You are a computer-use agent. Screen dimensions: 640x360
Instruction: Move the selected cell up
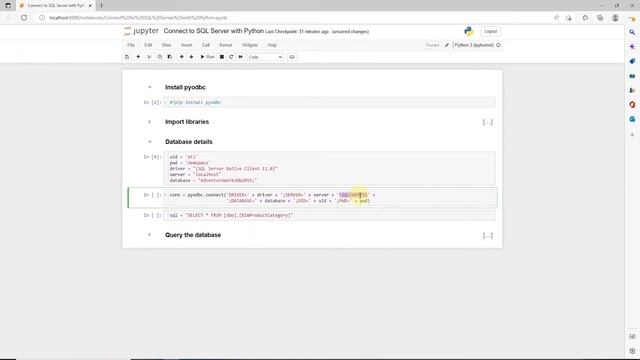click(182, 57)
